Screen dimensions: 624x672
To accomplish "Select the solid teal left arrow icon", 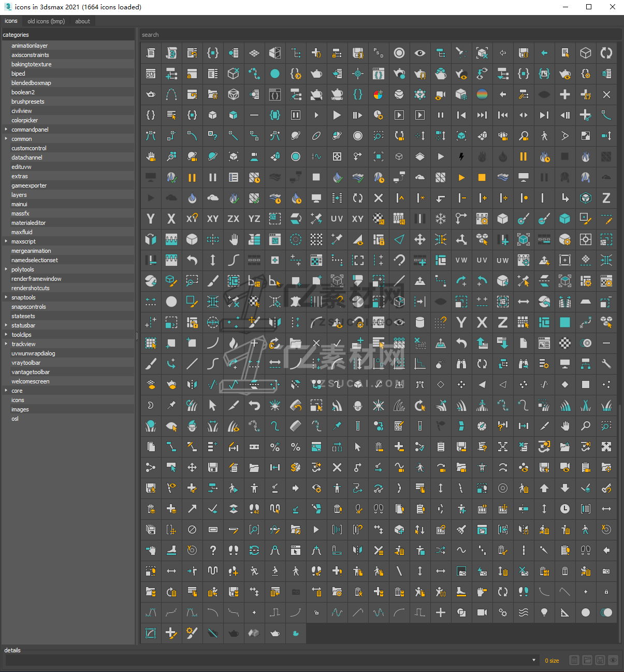I will [x=544, y=53].
